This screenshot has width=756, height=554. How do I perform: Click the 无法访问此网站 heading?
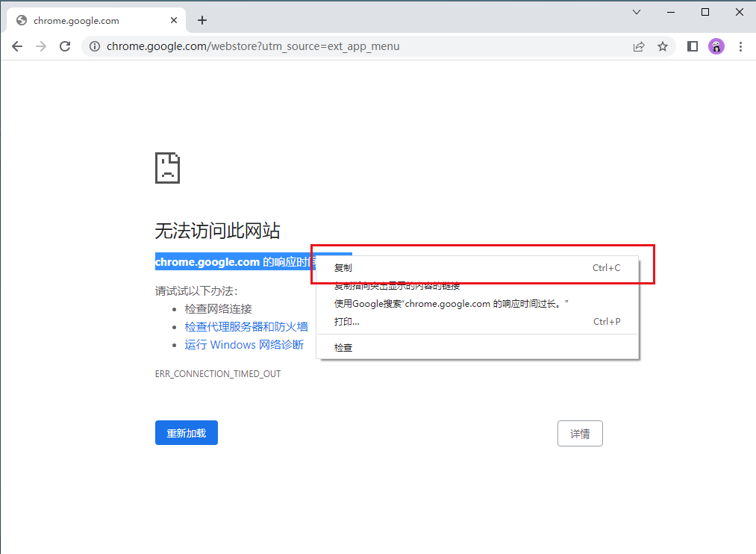217,231
